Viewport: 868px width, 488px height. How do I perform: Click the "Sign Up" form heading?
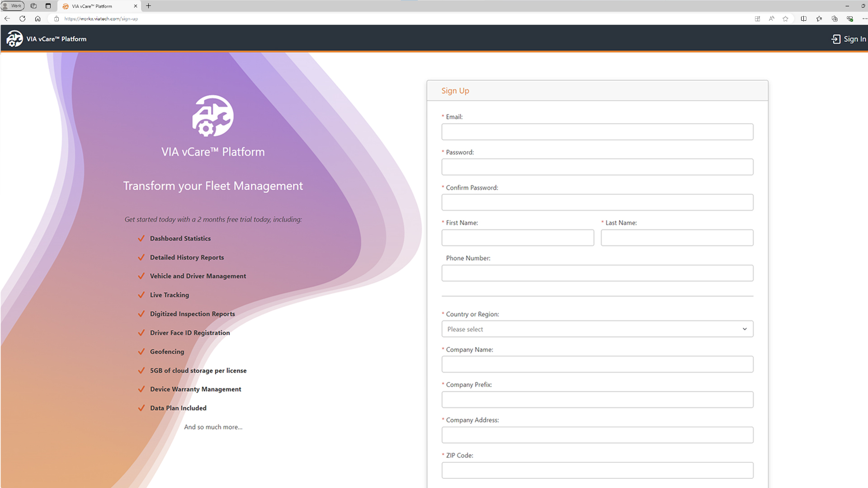click(455, 91)
